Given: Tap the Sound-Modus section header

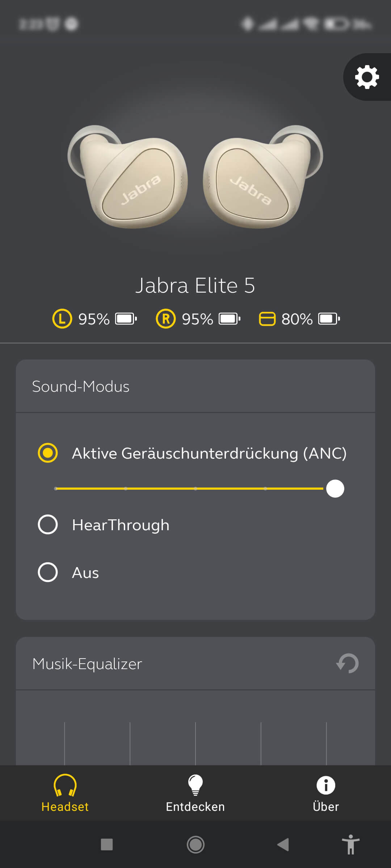Looking at the screenshot, I should click(x=81, y=386).
